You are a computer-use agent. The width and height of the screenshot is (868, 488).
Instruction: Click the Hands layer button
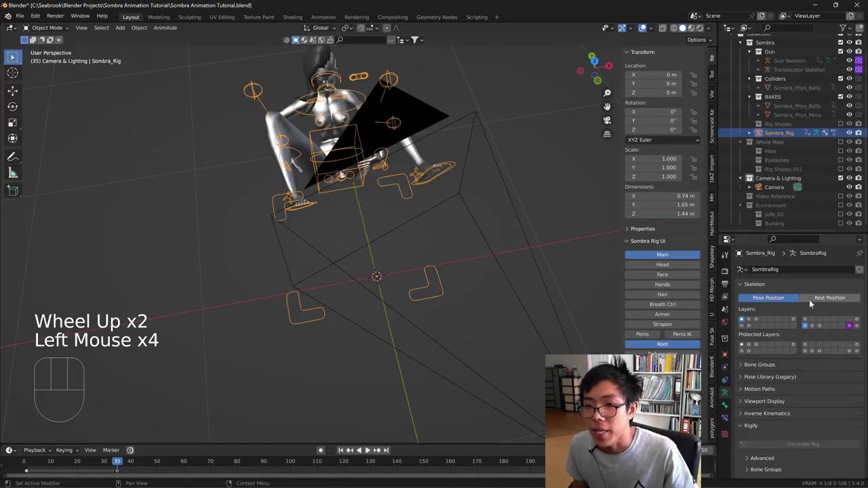coord(662,285)
